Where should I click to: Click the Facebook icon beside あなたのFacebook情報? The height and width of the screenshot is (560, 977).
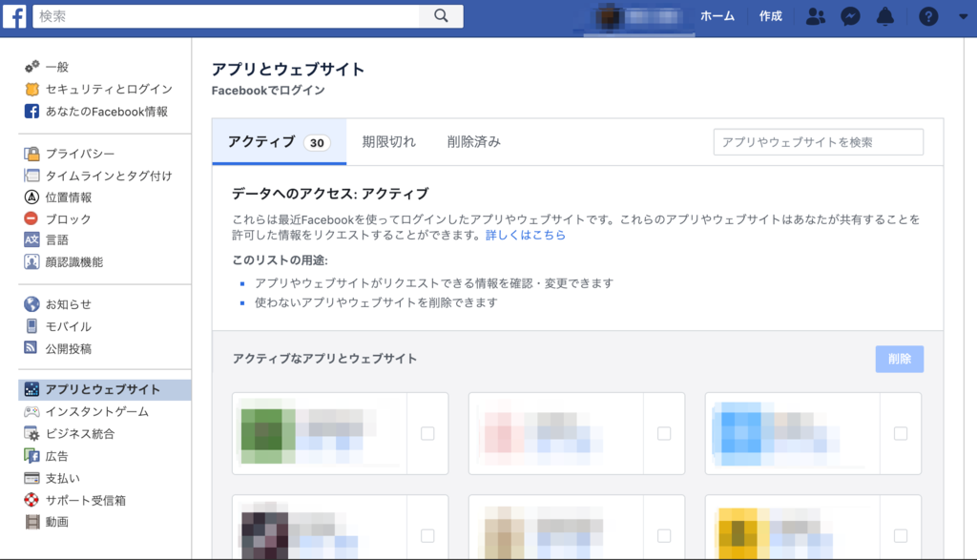(31, 112)
